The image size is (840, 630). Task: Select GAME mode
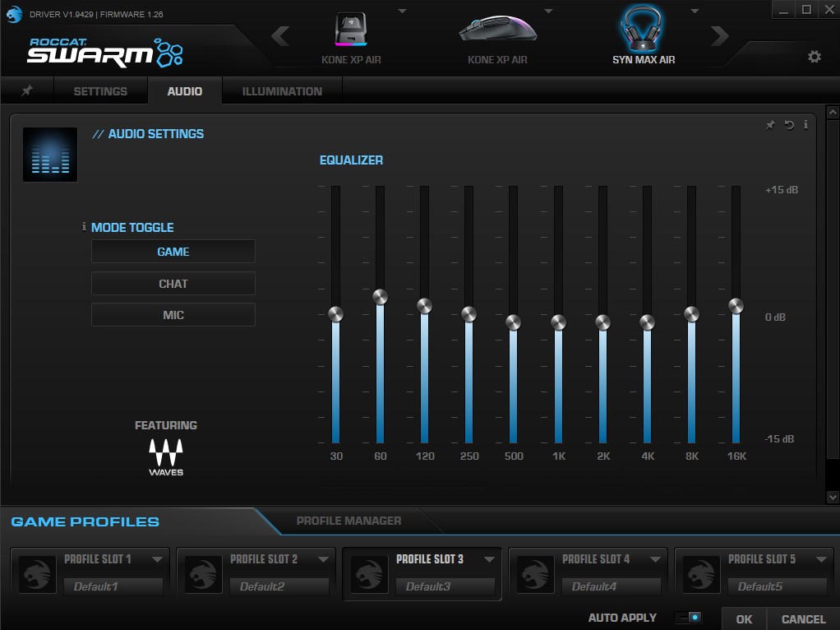coord(173,252)
